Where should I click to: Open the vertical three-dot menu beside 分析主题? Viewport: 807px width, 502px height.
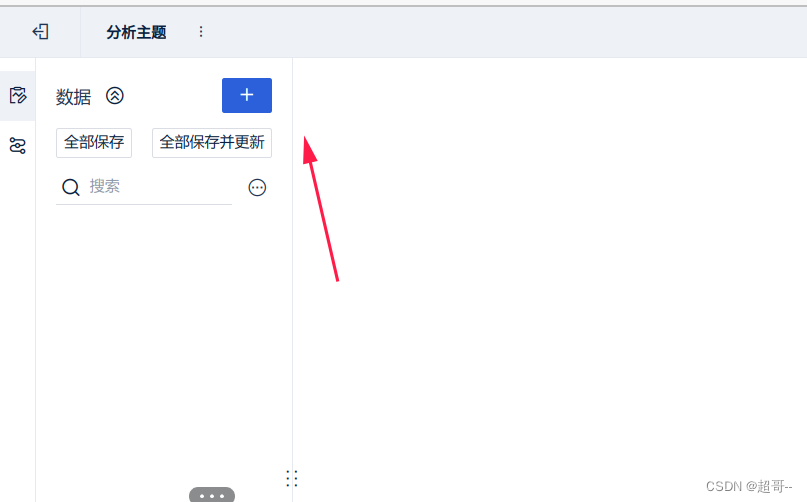coord(201,32)
